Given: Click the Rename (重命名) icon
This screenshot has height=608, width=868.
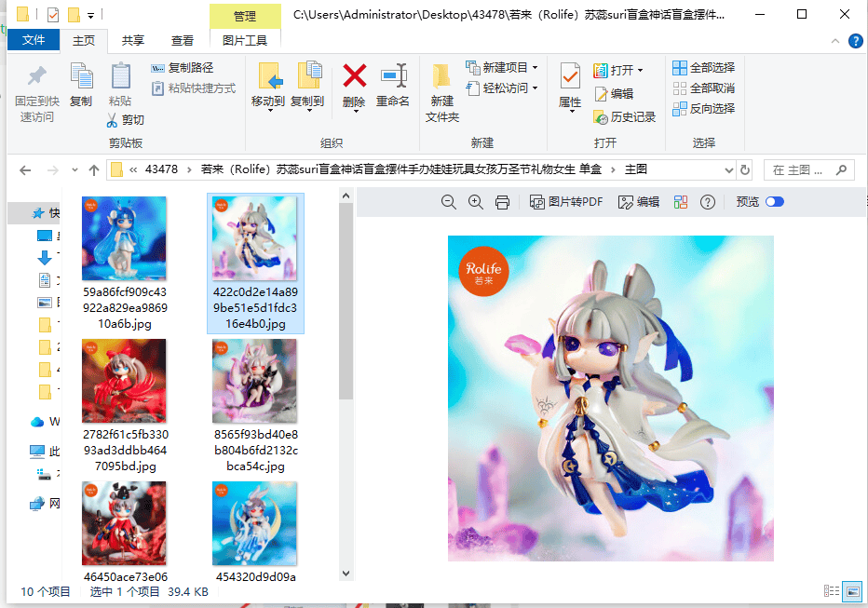Looking at the screenshot, I should pos(394,75).
